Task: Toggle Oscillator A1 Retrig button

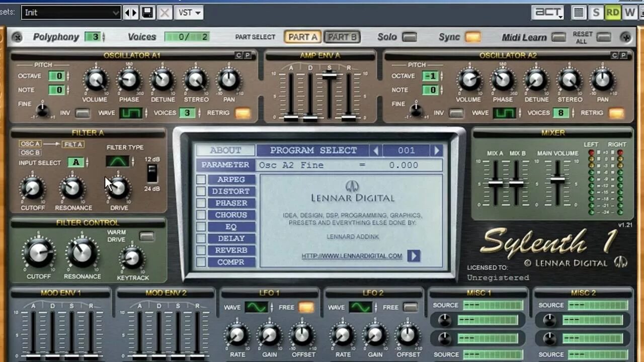Action: pos(243,113)
